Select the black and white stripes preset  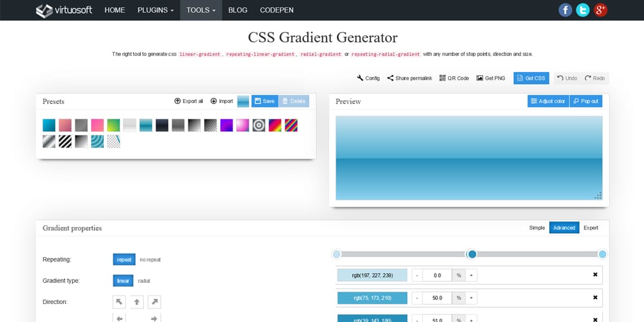click(x=65, y=141)
